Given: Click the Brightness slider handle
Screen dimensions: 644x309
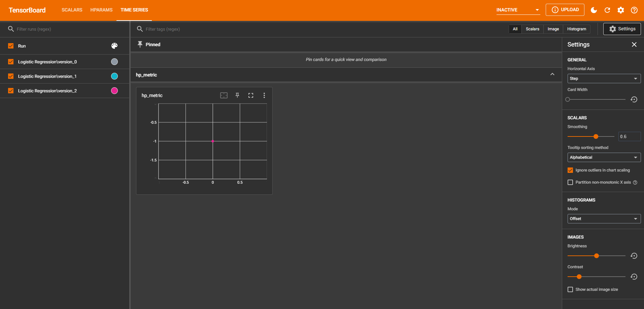Looking at the screenshot, I should point(597,256).
